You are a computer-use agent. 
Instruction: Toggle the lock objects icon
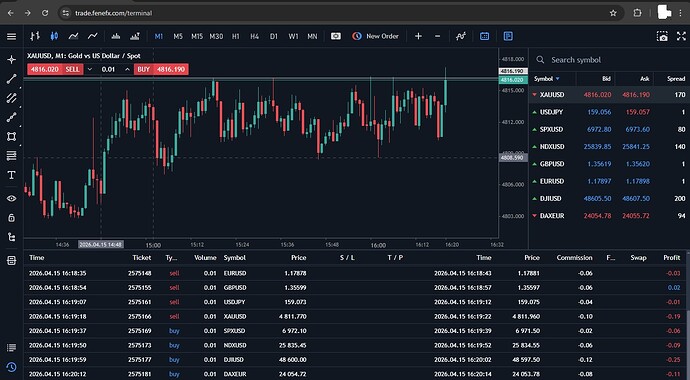tap(11, 218)
